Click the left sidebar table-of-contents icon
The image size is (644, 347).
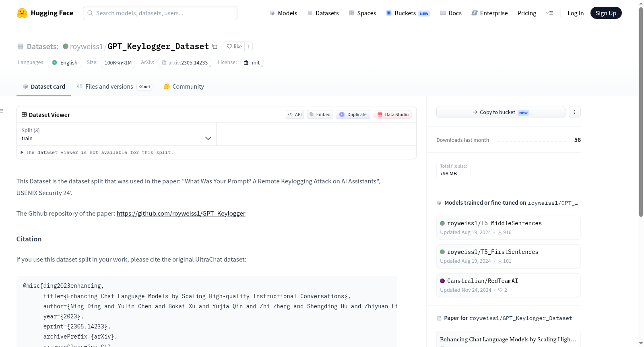[x=2, y=111]
